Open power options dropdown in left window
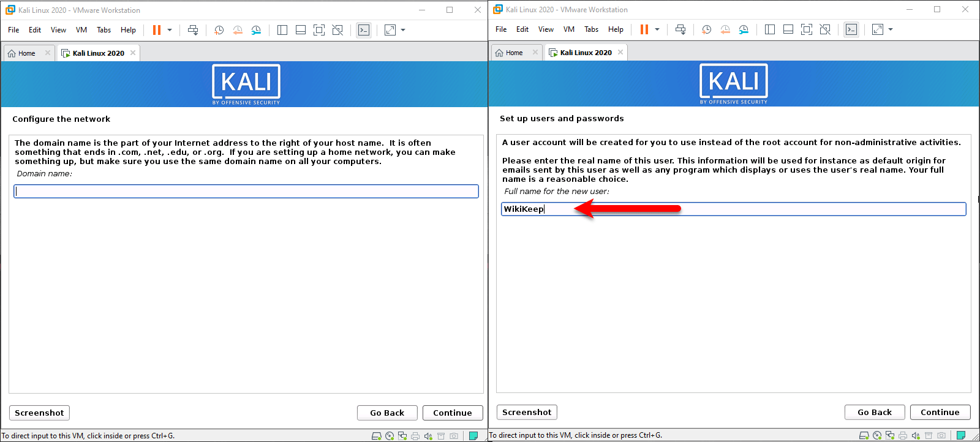This screenshot has height=442, width=980. [170, 30]
